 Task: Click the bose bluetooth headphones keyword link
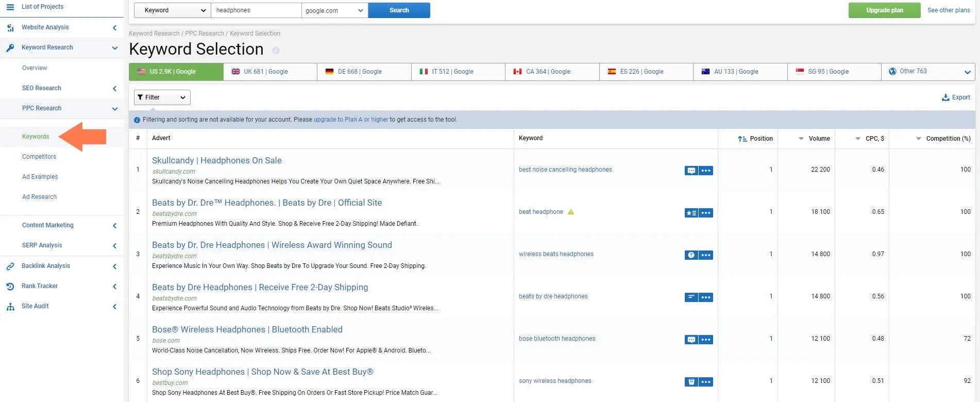pos(557,339)
